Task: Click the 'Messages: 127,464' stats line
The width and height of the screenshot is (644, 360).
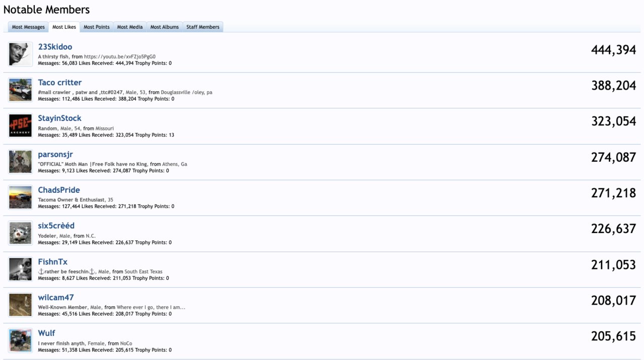Action: pos(106,206)
